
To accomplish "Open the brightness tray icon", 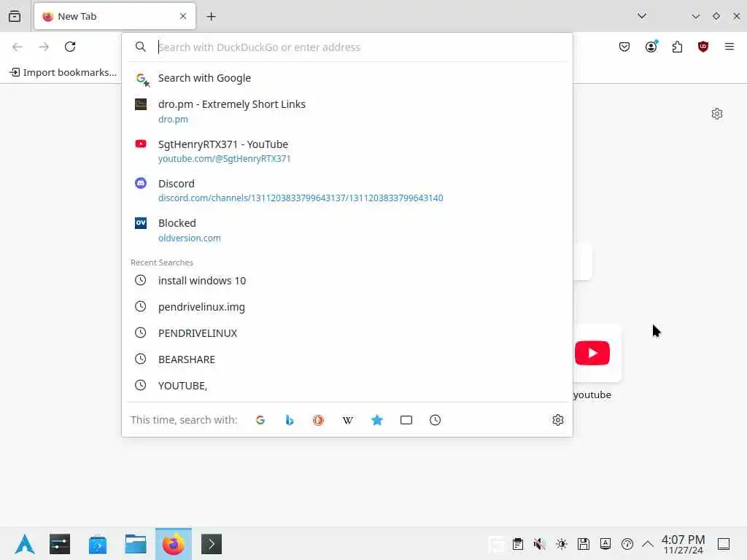I will coord(561,544).
